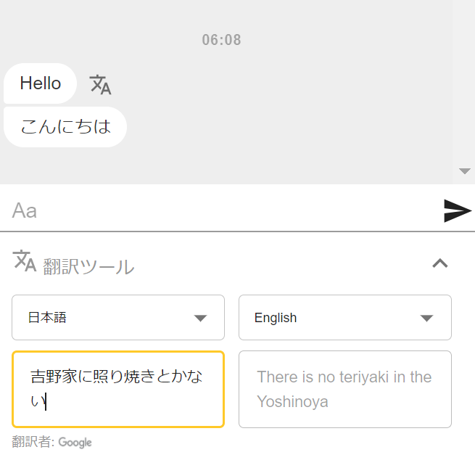Viewport: 475px width, 476px height.
Task: Click the Hello chat bubble
Action: point(40,83)
